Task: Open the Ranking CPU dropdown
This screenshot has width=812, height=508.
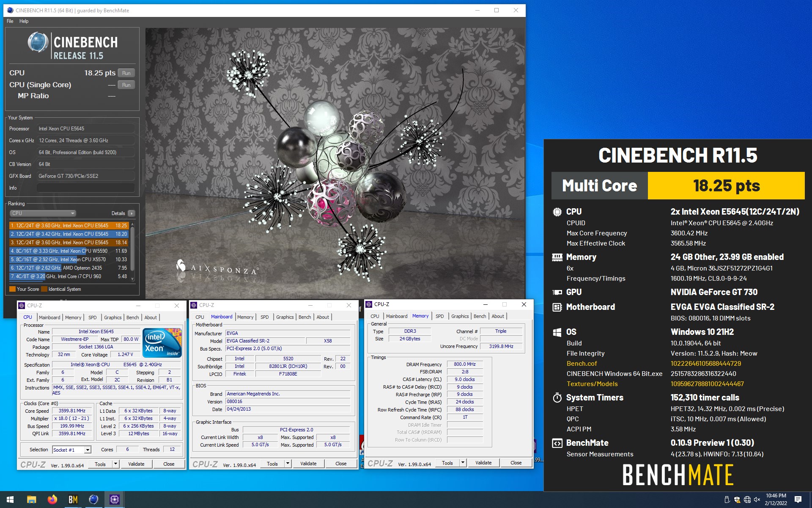Action: pyautogui.click(x=43, y=213)
